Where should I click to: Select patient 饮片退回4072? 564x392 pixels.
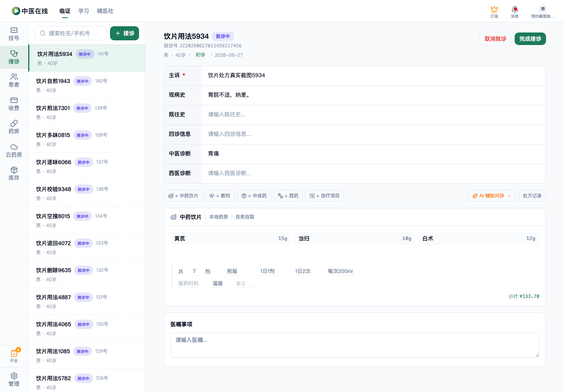click(x=87, y=247)
